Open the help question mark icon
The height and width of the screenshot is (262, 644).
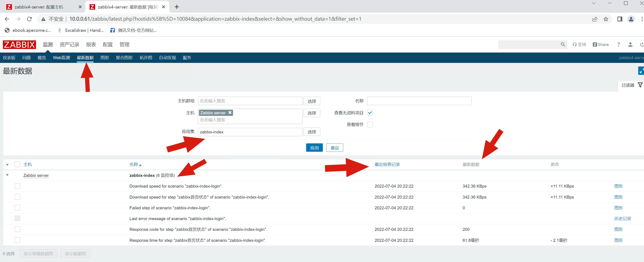(618, 44)
